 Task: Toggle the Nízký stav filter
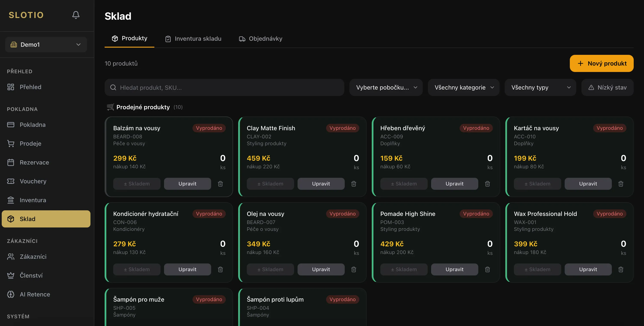pyautogui.click(x=607, y=87)
